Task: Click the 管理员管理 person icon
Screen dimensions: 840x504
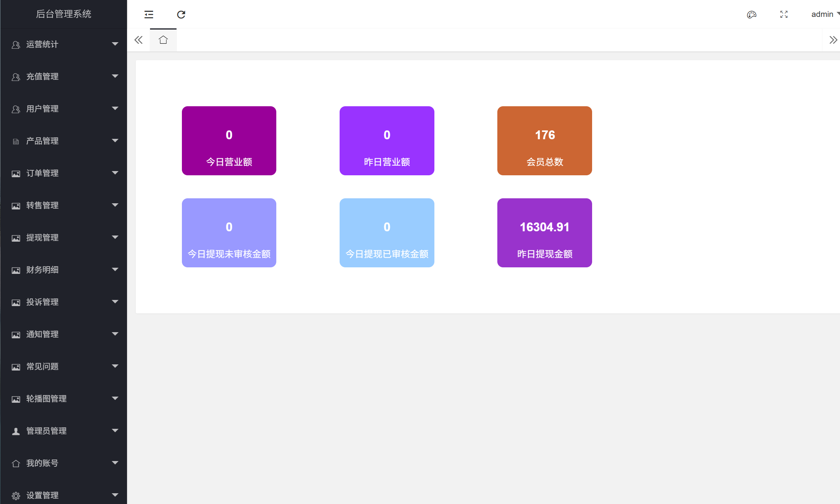Action: 16,431
